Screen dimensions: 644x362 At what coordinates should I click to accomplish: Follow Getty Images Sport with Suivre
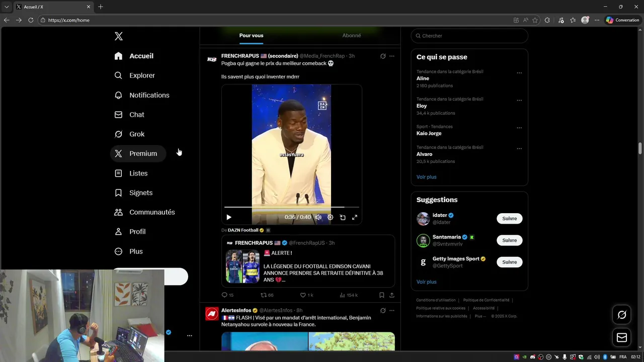pos(509,262)
